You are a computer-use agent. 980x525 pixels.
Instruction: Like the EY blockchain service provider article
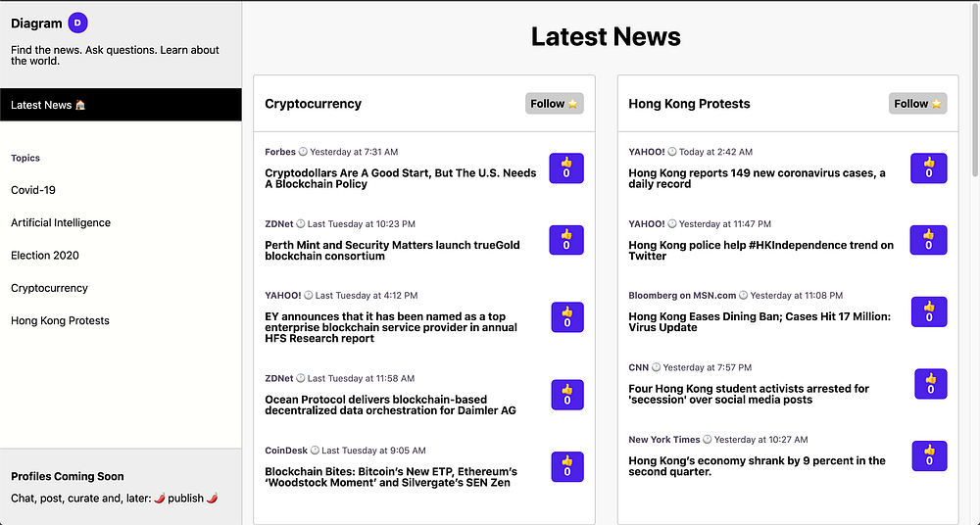(x=567, y=317)
